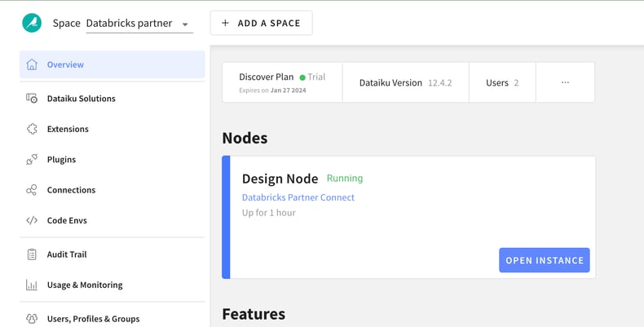Click the green Trial status dot
Screen dimensions: 644x327
(302, 77)
